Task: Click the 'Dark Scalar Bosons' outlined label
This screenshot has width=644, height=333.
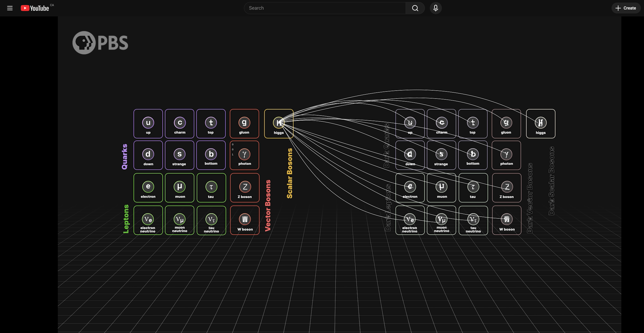Action: [x=552, y=181]
